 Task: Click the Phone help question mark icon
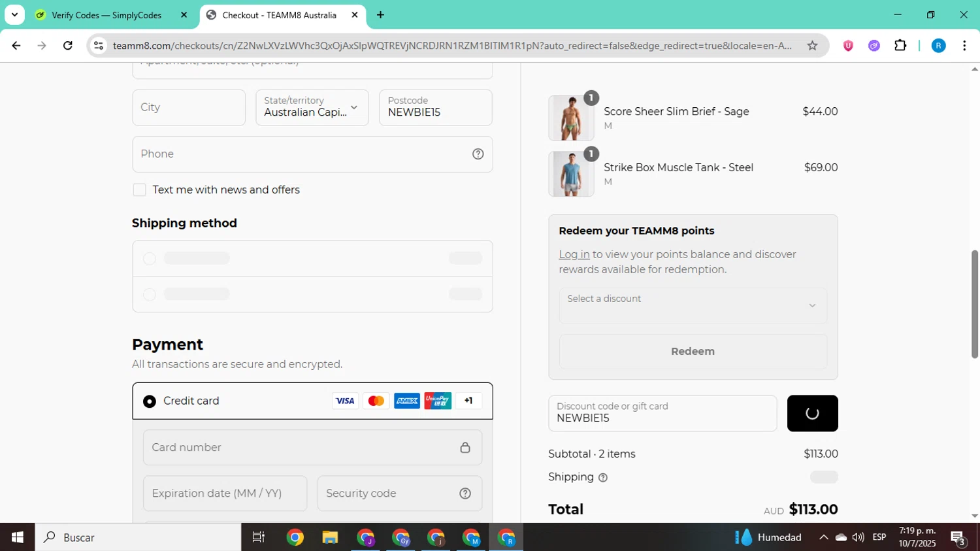(478, 154)
